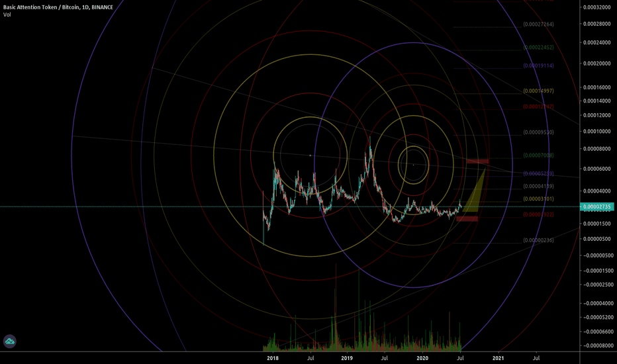
Task: Click price axis value 0.00010000
Action: coord(597,132)
